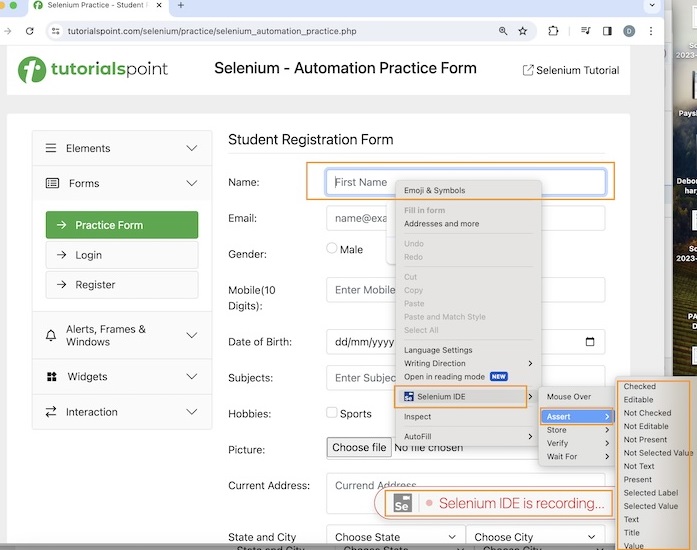This screenshot has height=550, width=697.
Task: Reload the page
Action: click(30, 31)
